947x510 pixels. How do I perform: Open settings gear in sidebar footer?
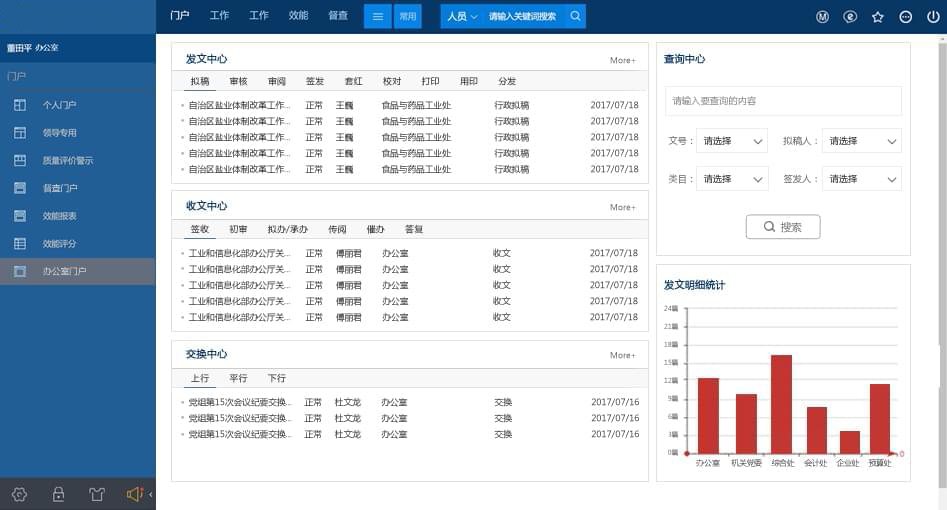[x=19, y=494]
